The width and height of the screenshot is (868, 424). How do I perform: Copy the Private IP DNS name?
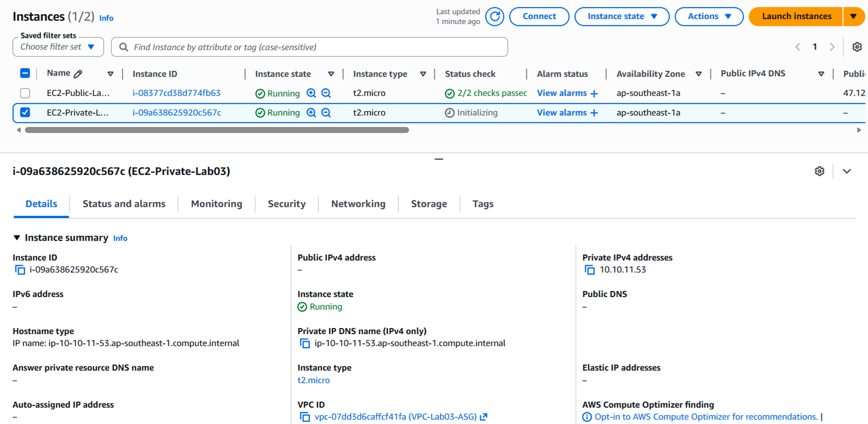pos(305,343)
